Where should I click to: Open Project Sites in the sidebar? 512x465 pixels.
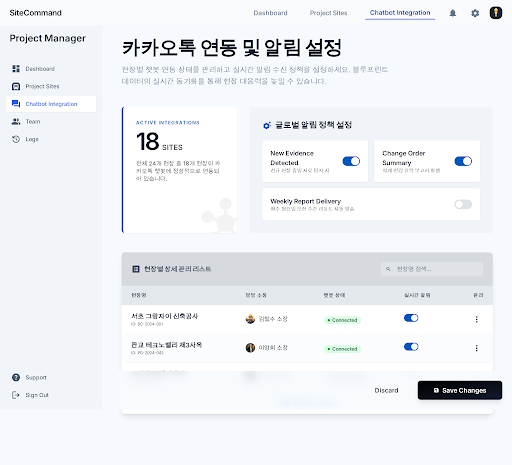pyautogui.click(x=51, y=86)
